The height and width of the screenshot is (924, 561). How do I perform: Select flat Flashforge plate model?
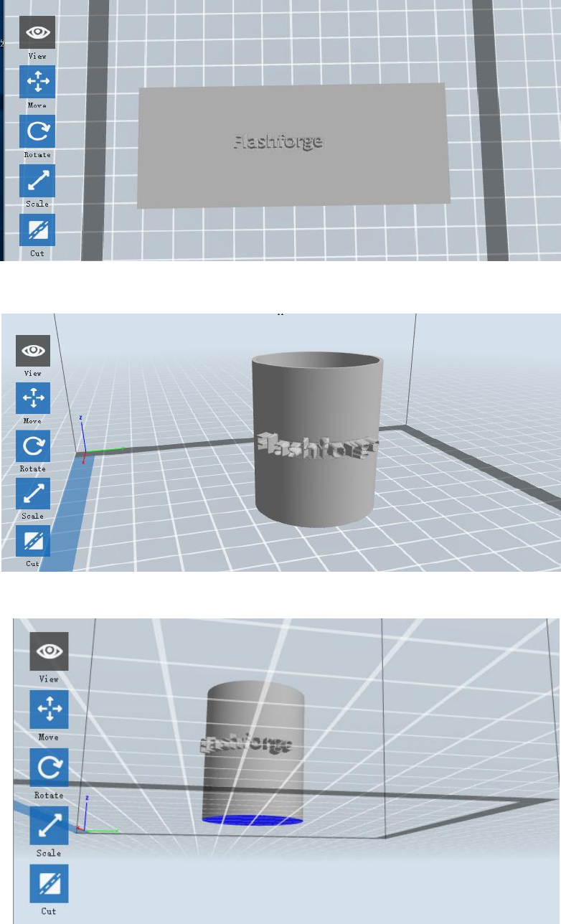[293, 146]
